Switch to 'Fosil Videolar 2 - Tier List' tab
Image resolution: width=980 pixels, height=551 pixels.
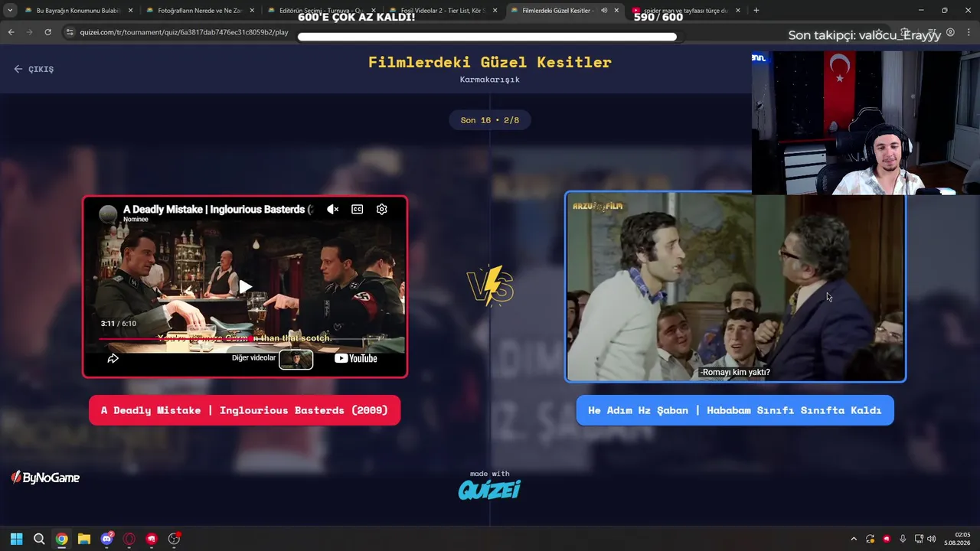(x=442, y=11)
